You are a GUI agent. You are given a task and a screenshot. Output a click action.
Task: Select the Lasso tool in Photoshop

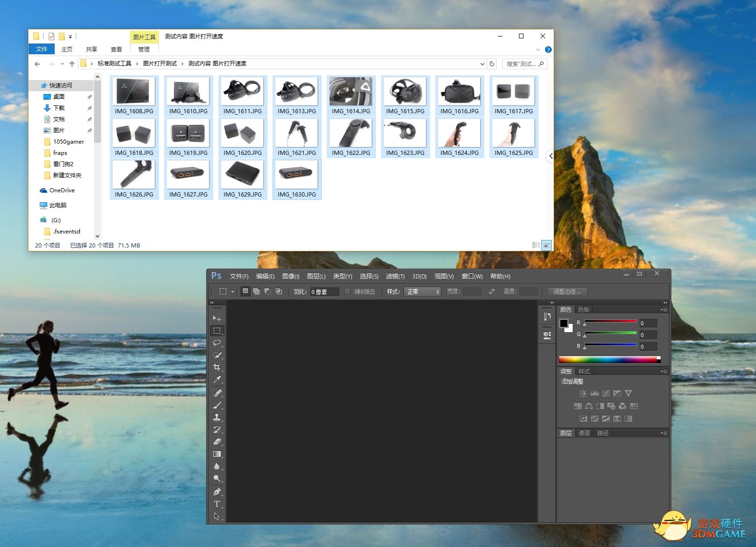(216, 343)
